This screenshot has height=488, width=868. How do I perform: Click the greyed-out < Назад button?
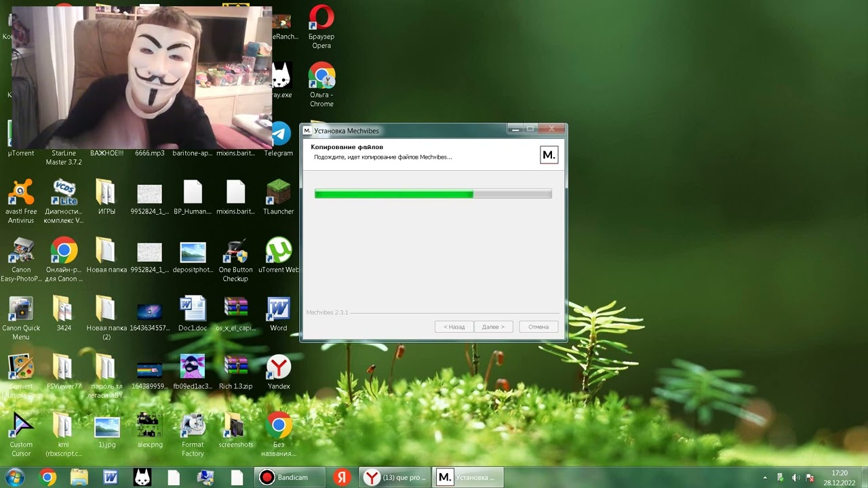pyautogui.click(x=454, y=327)
